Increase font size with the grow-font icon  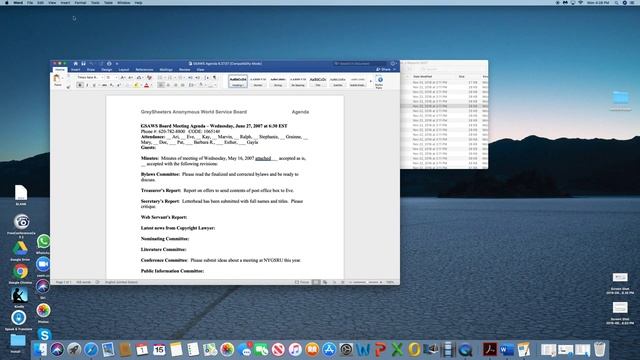(x=123, y=77)
